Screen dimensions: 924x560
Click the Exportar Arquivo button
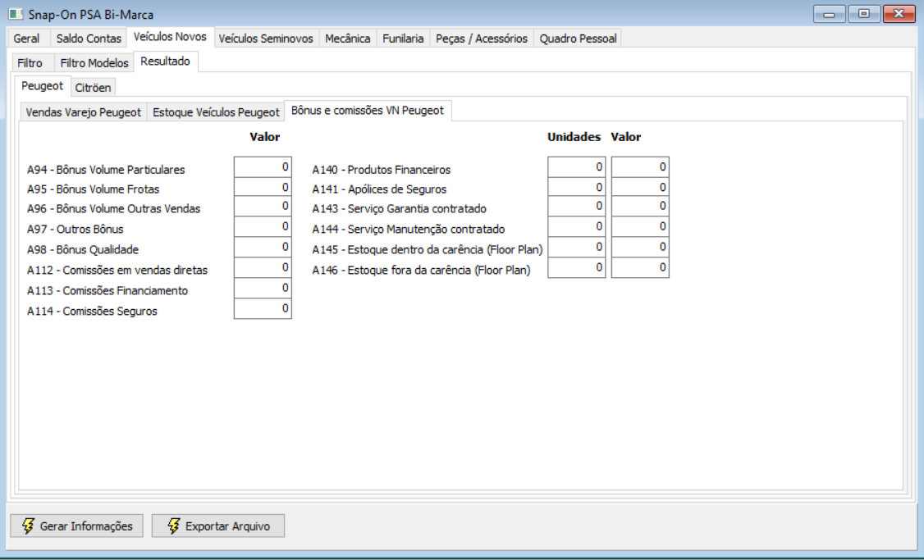218,526
